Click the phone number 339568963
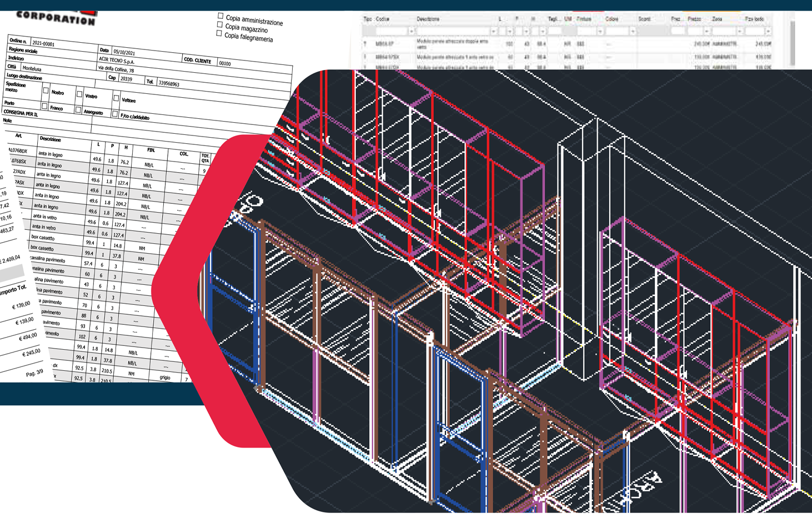Image resolution: width=812 pixels, height=523 pixels. click(x=169, y=83)
